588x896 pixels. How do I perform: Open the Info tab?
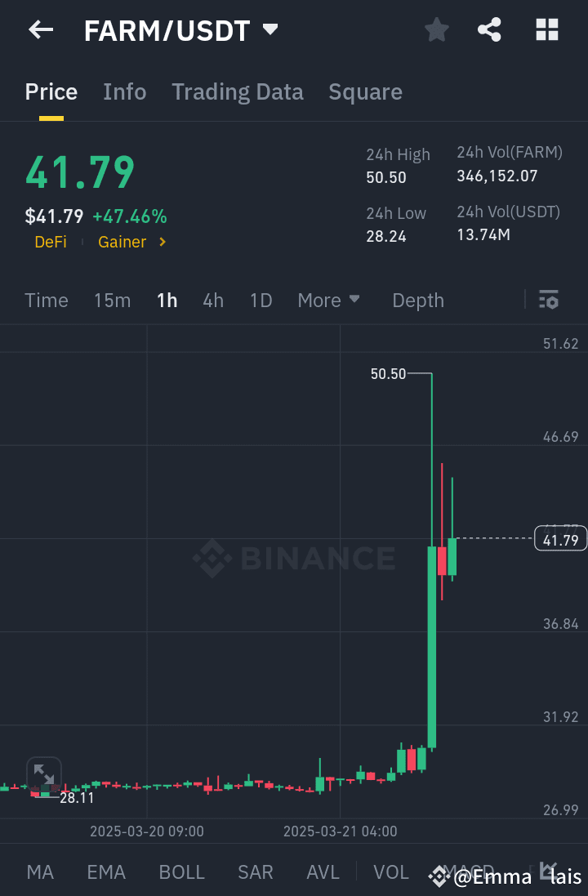pos(124,91)
